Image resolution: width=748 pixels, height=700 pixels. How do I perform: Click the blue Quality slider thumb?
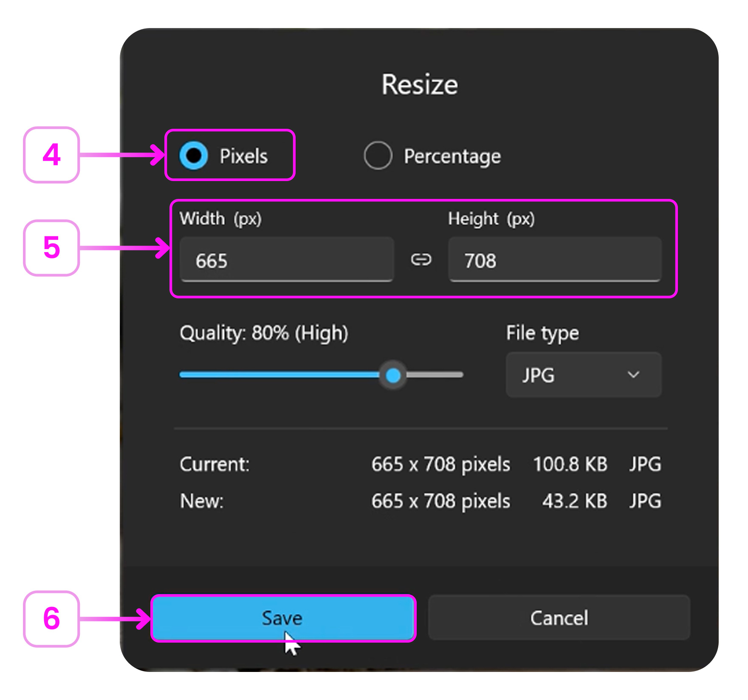(x=393, y=375)
